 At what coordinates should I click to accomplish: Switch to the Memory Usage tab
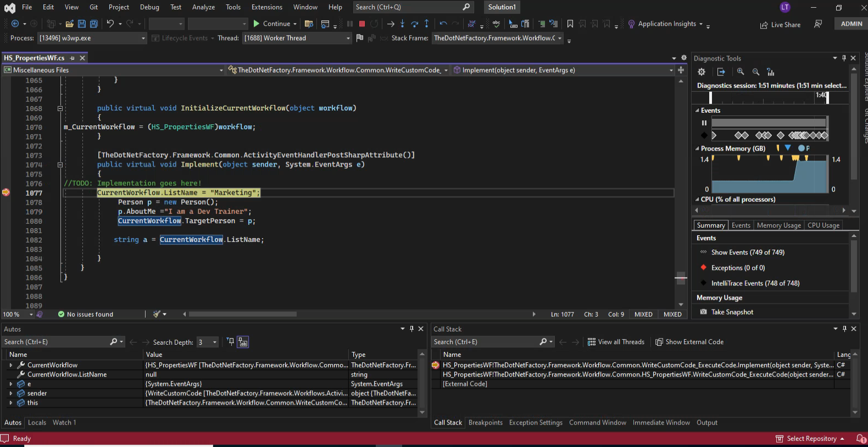tap(778, 225)
